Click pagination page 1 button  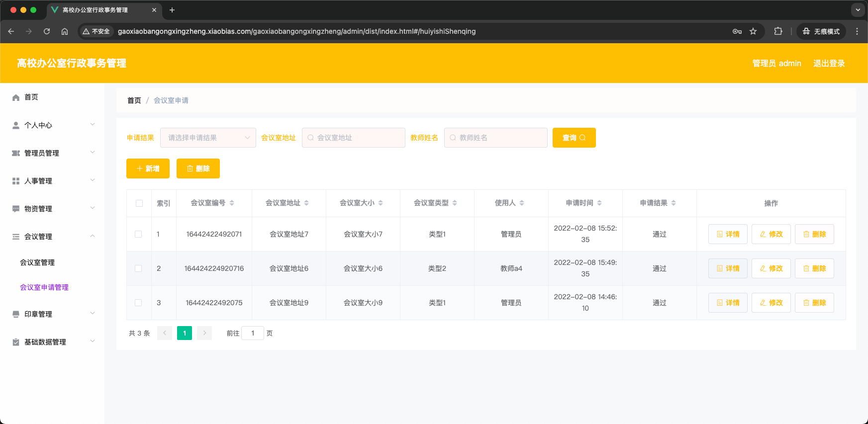tap(185, 333)
